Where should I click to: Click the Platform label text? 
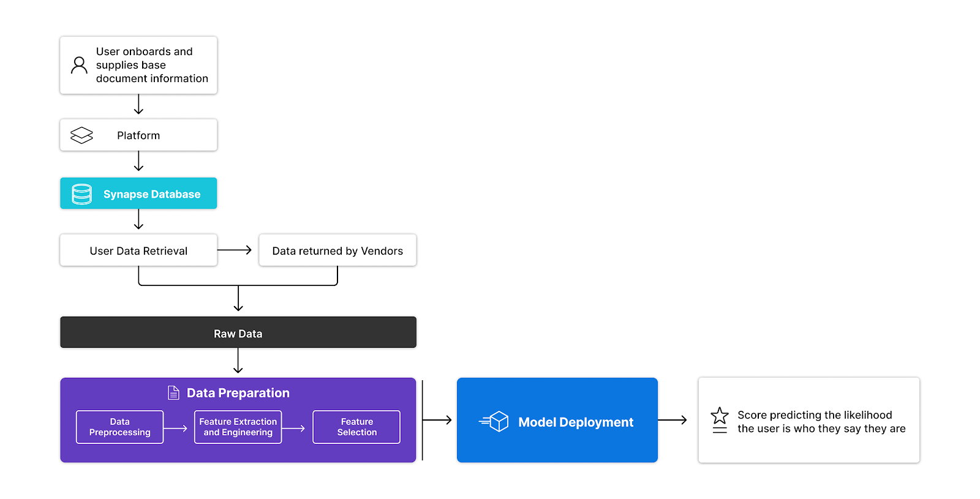138,135
